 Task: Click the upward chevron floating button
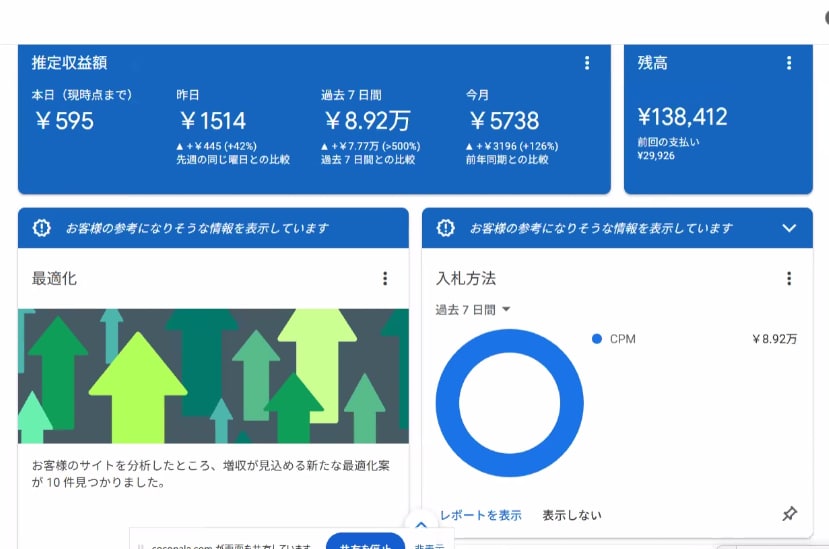[421, 525]
